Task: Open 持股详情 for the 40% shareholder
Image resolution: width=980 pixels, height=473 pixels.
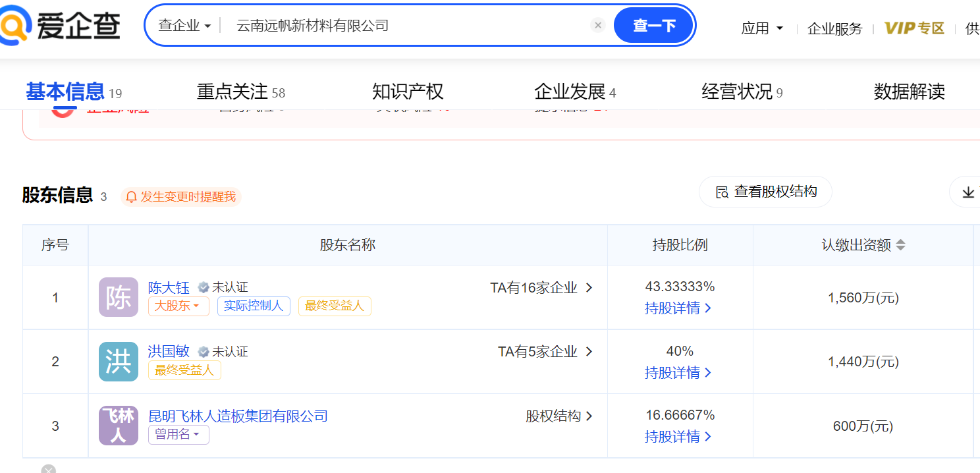Action: click(678, 373)
